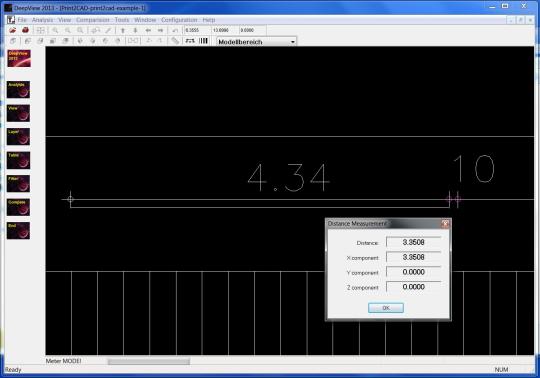Click the four-pane grid view icon
Image resolution: width=540 pixels, height=378 pixels.
click(x=40, y=30)
